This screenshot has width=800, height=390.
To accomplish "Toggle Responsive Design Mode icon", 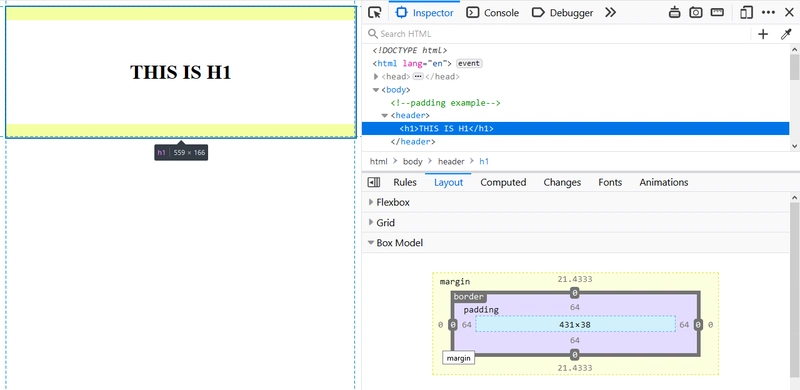I will (746, 13).
